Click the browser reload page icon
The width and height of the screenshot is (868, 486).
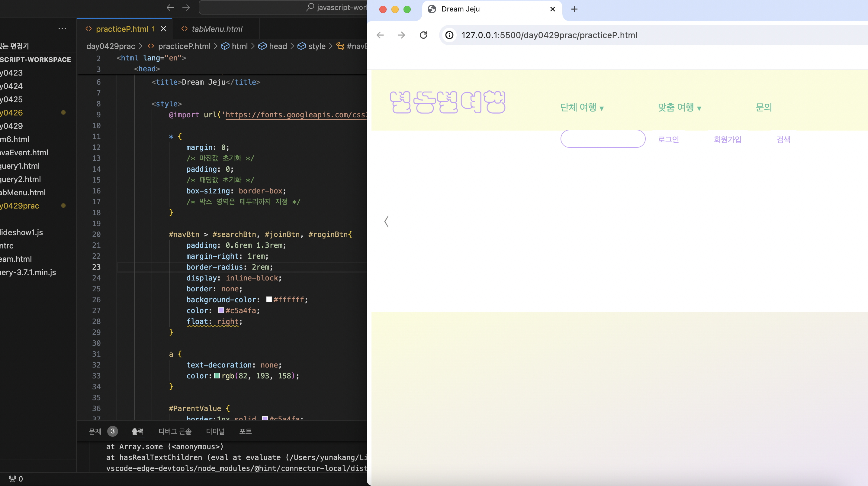click(423, 35)
